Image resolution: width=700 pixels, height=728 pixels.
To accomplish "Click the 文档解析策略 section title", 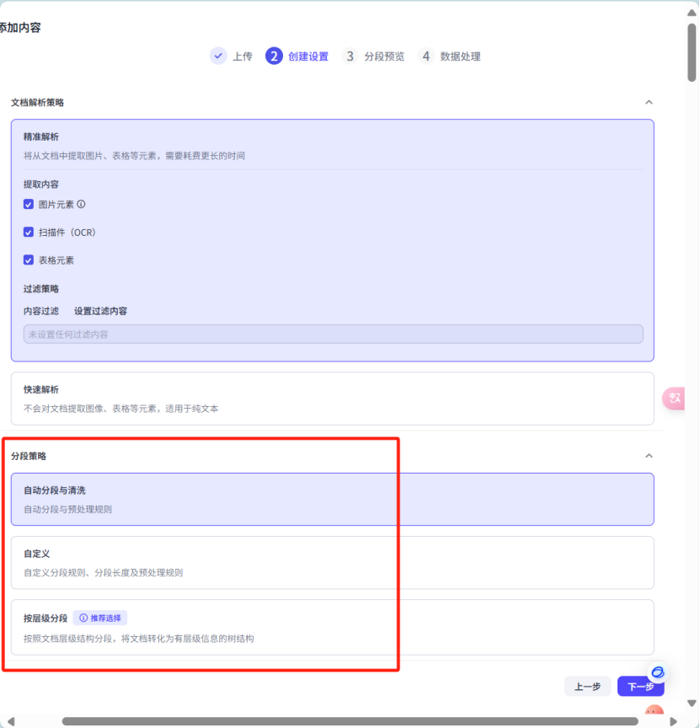I will point(38,103).
